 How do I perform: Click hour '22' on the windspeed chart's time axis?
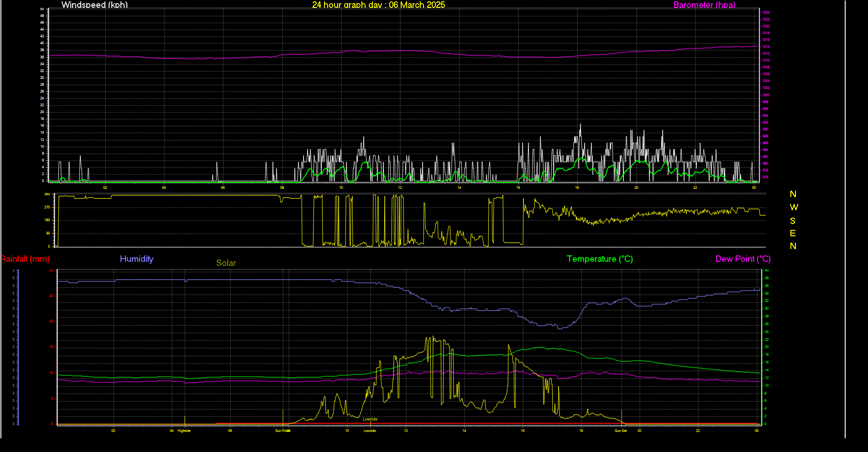click(695, 187)
